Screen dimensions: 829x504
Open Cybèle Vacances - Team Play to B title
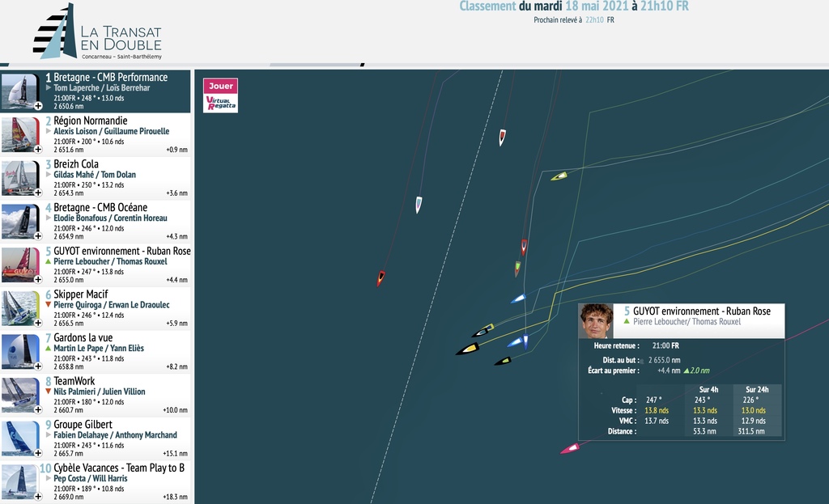119,468
